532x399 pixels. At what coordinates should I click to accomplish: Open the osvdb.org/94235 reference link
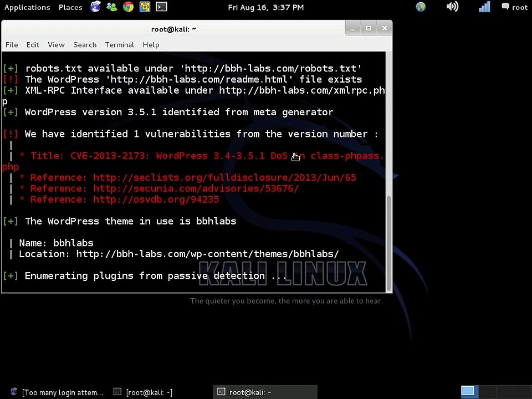pyautogui.click(x=156, y=199)
